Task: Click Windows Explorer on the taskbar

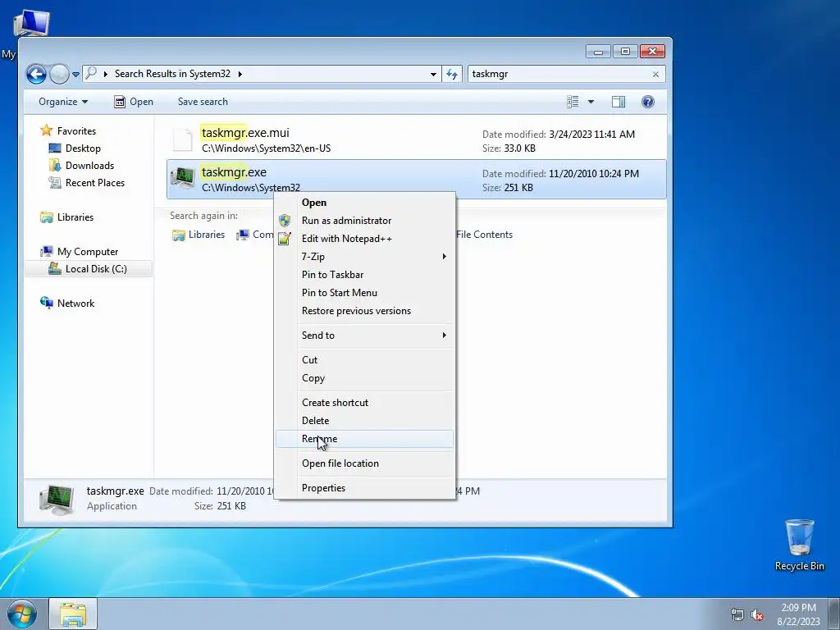Action: pyautogui.click(x=73, y=614)
